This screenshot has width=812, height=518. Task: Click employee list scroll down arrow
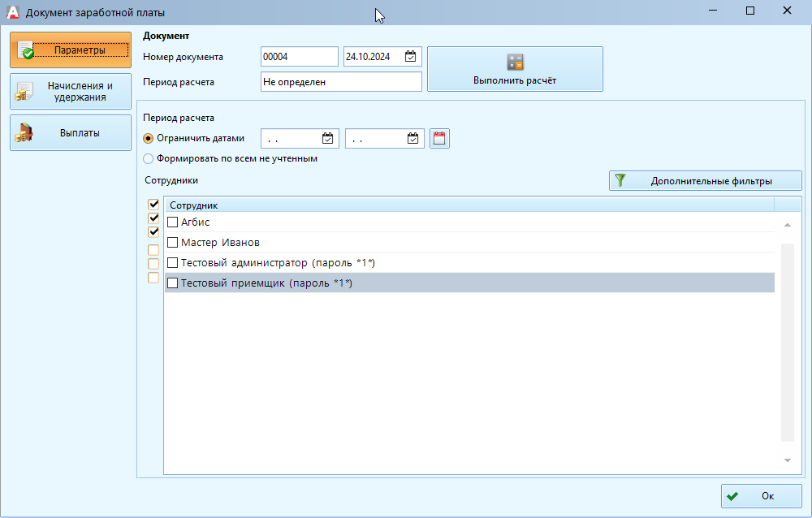click(786, 460)
